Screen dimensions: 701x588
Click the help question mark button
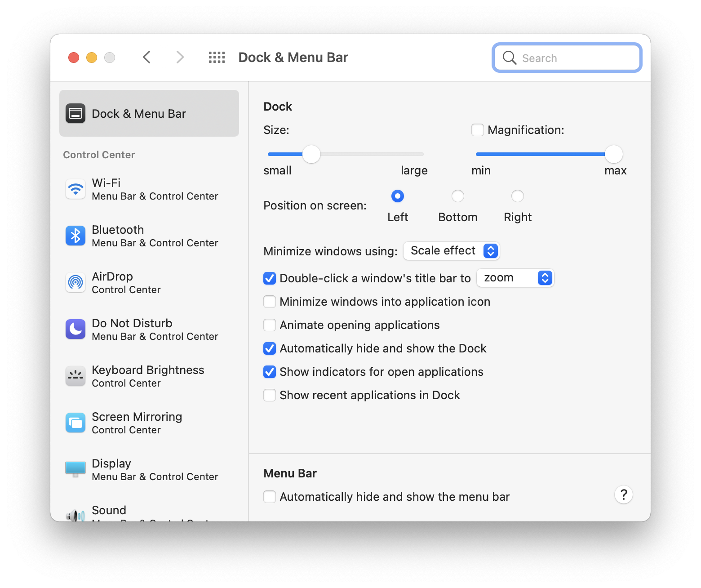[623, 494]
